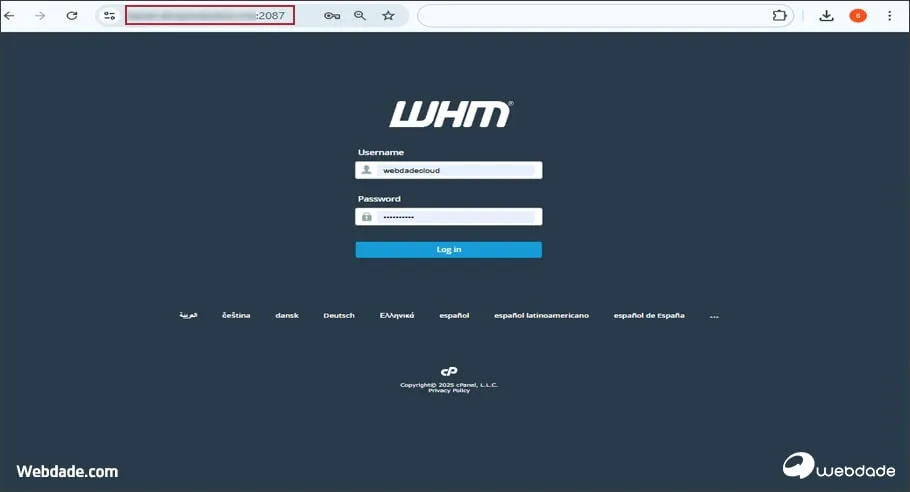Image resolution: width=910 pixels, height=492 pixels.
Task: Click the cPanel logo icon
Action: click(x=449, y=371)
